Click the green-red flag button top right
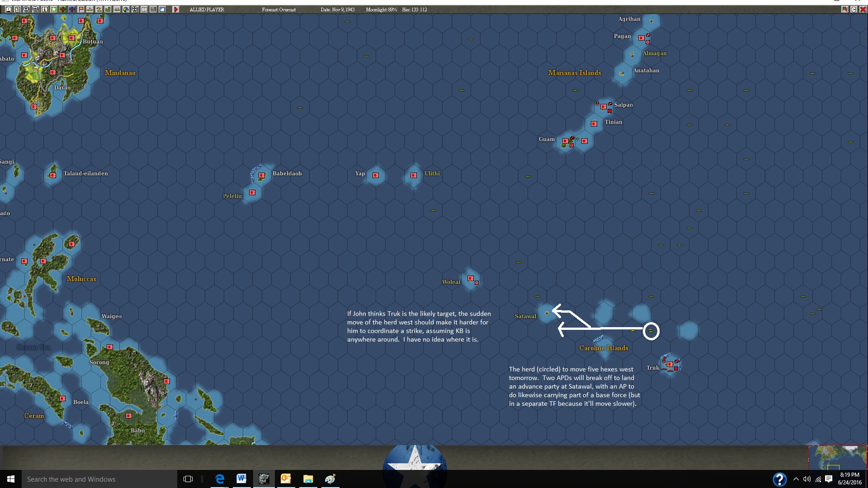 (x=844, y=9)
